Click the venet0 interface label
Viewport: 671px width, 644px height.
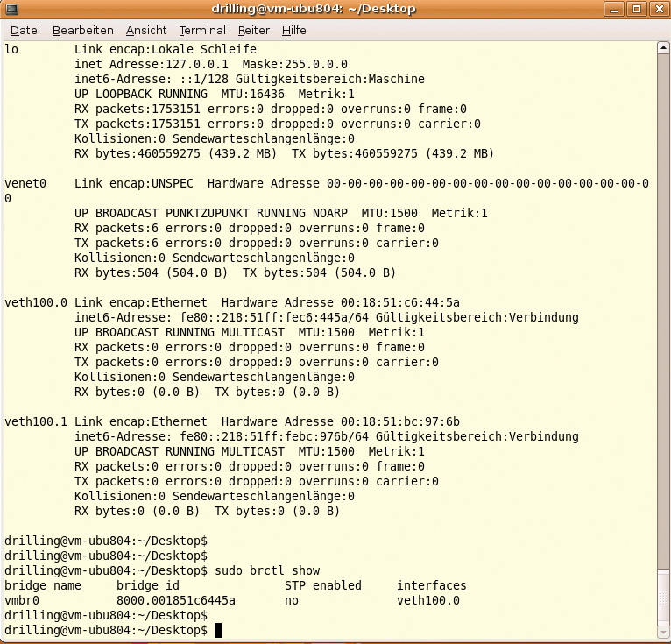click(25, 183)
